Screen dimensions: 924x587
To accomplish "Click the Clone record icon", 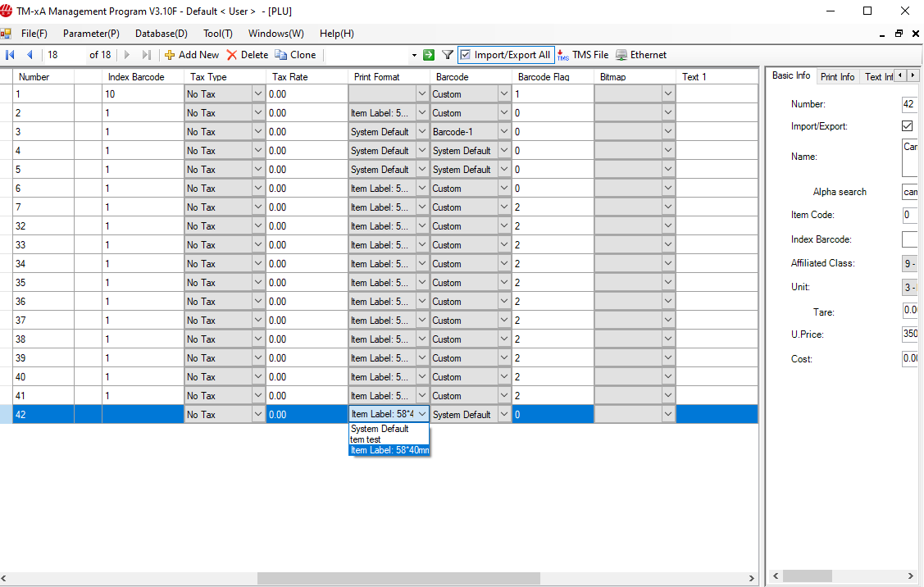I will point(281,55).
